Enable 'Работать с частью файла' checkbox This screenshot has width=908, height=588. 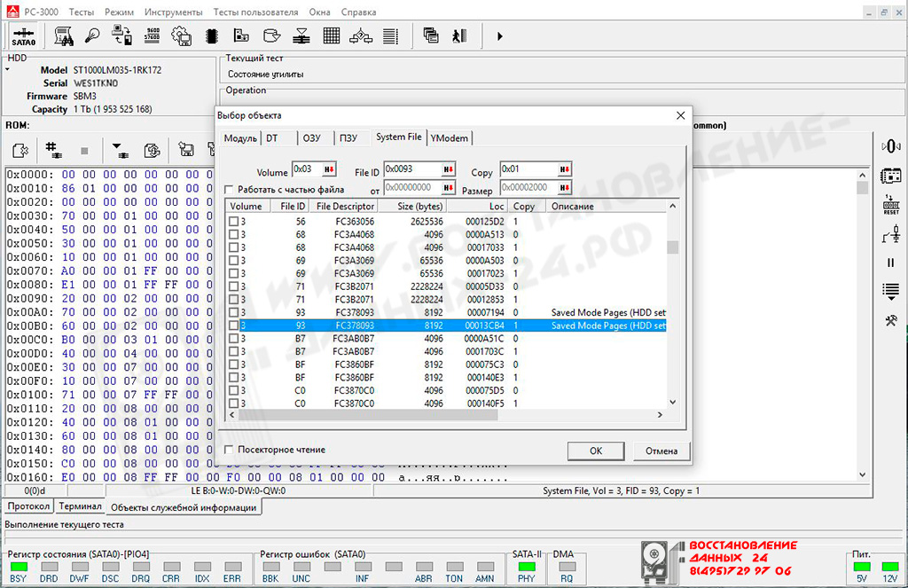click(x=229, y=190)
